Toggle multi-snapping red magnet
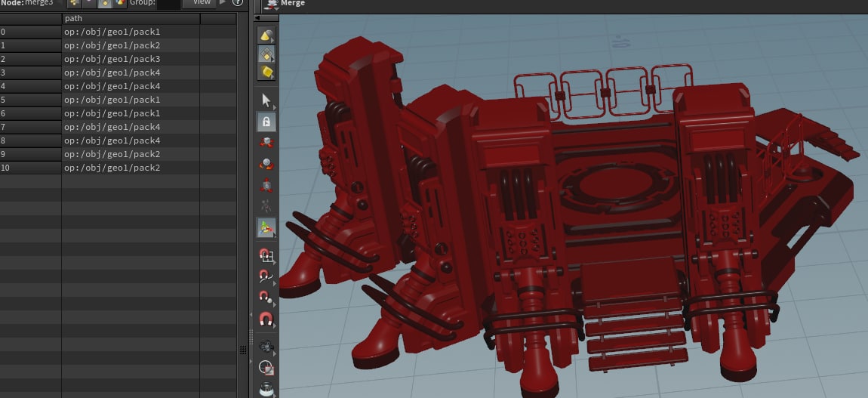This screenshot has width=868, height=398. (266, 319)
